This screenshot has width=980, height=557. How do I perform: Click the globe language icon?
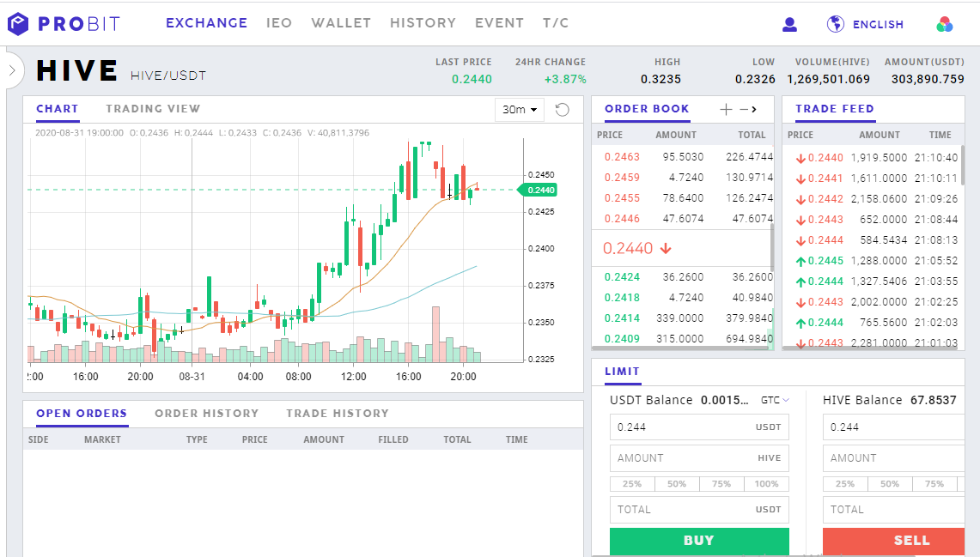[835, 24]
